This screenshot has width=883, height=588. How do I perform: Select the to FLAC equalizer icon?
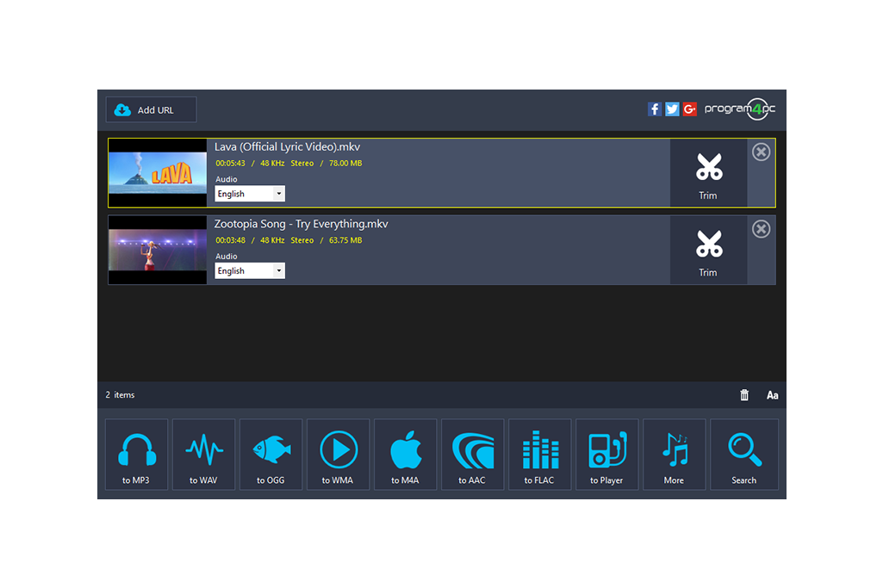(x=539, y=455)
